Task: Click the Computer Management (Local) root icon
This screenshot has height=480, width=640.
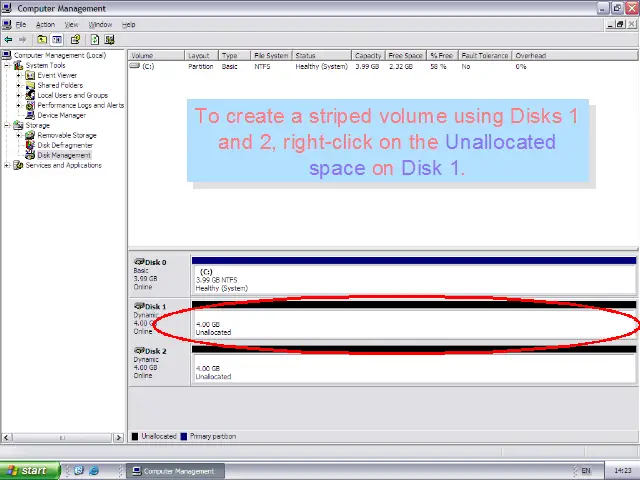Action: pos(7,55)
